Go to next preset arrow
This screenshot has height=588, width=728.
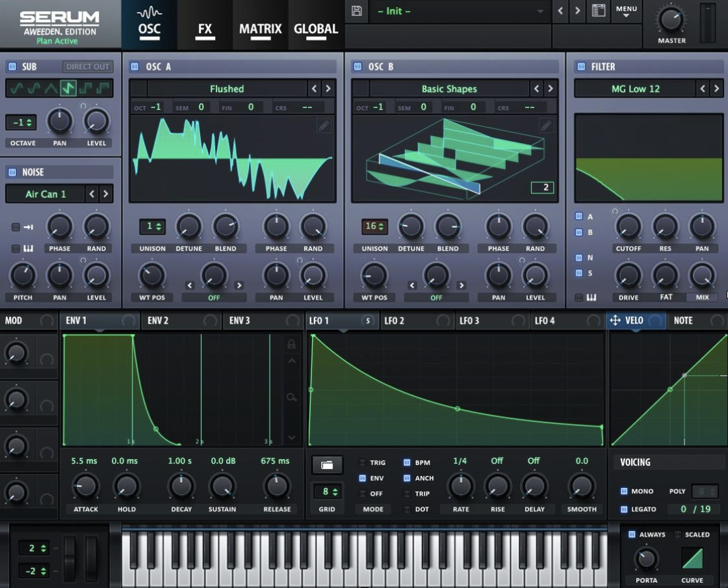tap(578, 10)
